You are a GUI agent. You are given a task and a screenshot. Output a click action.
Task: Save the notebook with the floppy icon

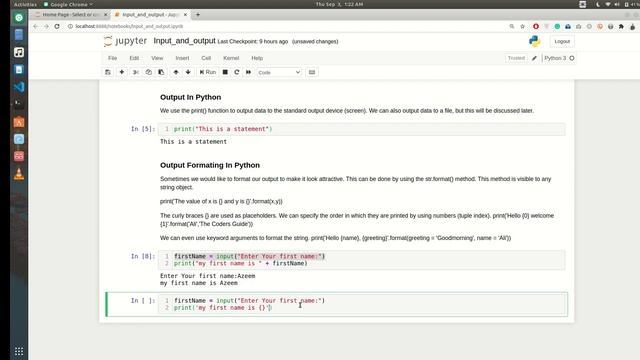tap(108, 72)
